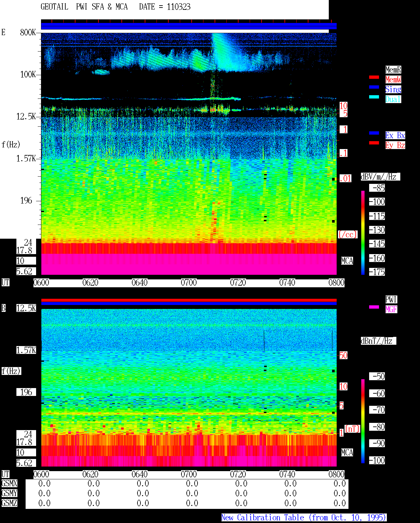Click the dBnT/√Hz unit label
420x523 pixels.
(378, 341)
